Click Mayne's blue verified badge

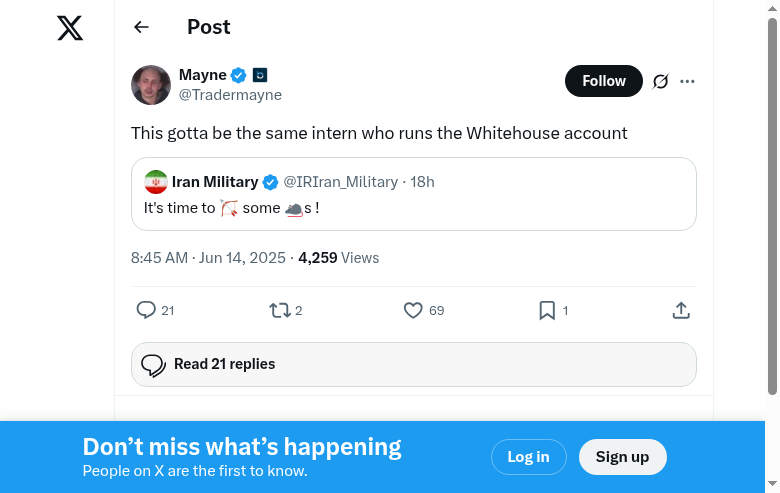coord(239,75)
